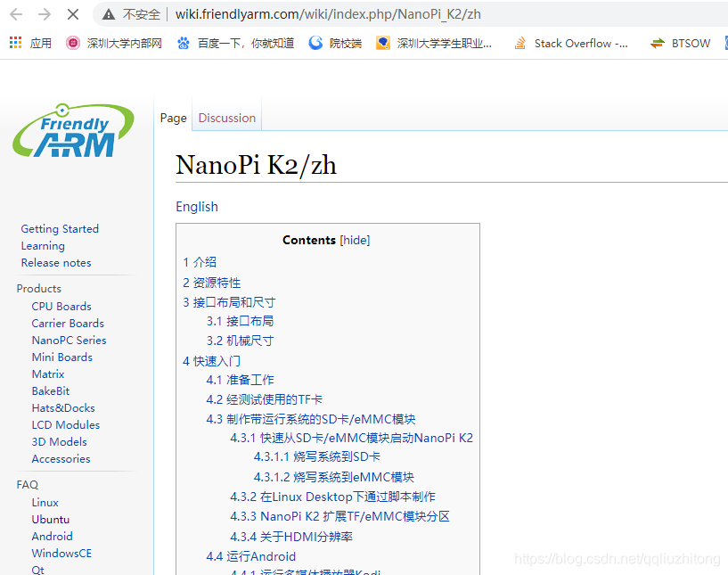Open the BakeBit product link
This screenshot has width=728, height=575.
pos(51,391)
